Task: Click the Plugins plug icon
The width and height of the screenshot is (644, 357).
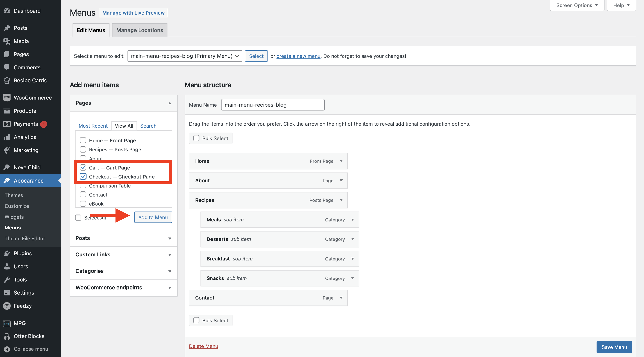Action: (7, 253)
